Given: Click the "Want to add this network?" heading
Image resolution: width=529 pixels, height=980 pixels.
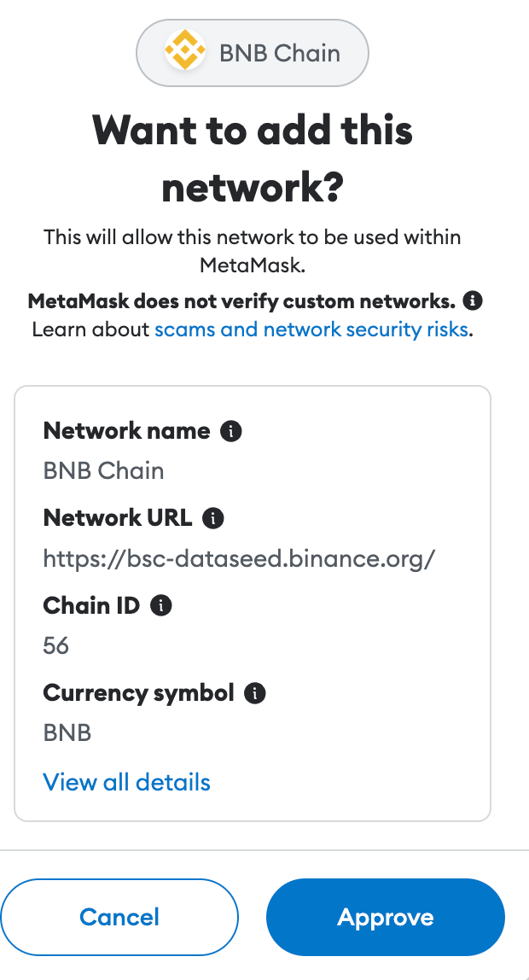Looking at the screenshot, I should (x=253, y=159).
